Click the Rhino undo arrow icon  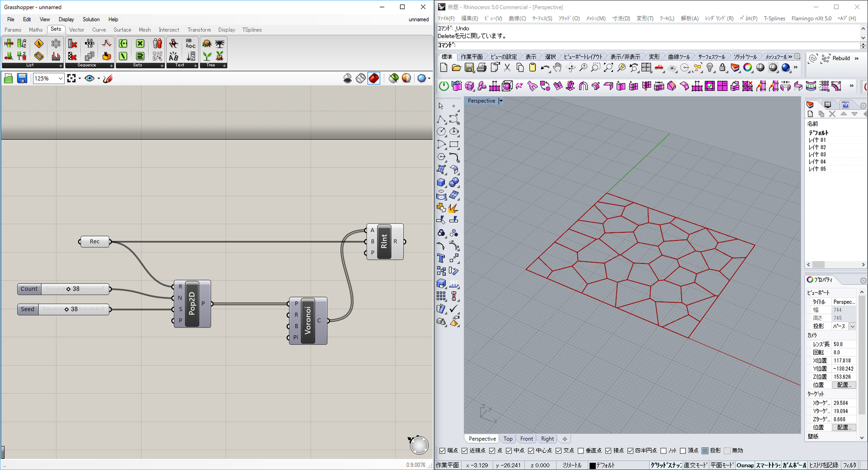click(545, 68)
